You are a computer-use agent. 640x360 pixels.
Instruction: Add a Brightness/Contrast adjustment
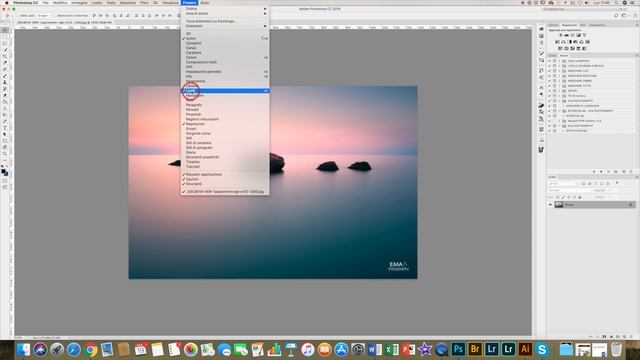561,35
